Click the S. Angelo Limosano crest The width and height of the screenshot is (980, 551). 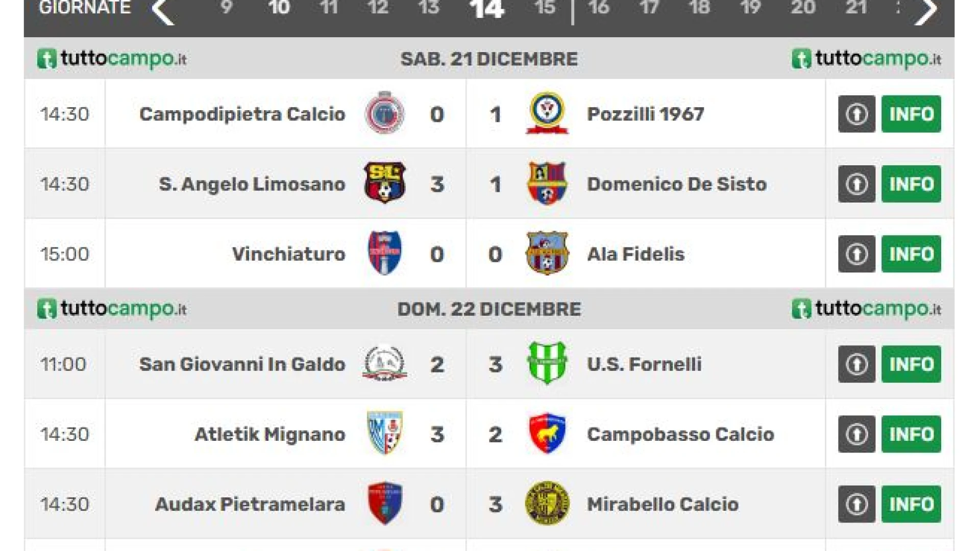(385, 183)
